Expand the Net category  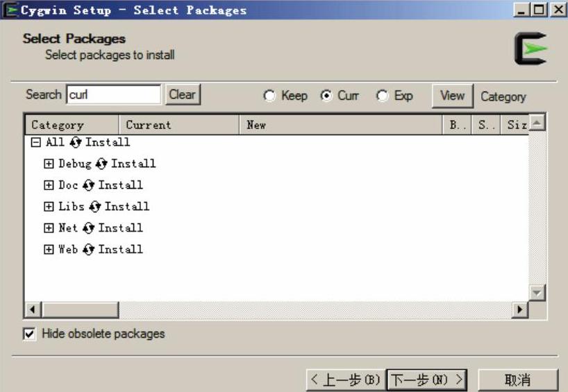pyautogui.click(x=49, y=228)
